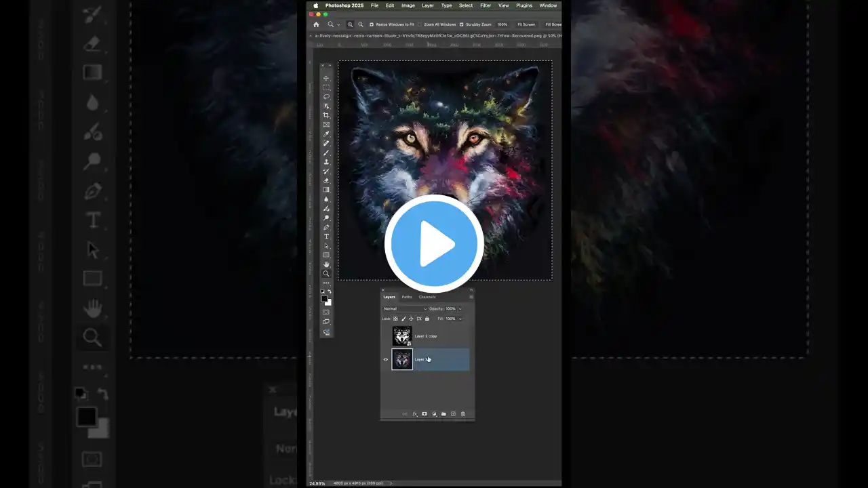Viewport: 868px width, 488px height.
Task: Open the Normal blend mode dropdown
Action: 405,308
